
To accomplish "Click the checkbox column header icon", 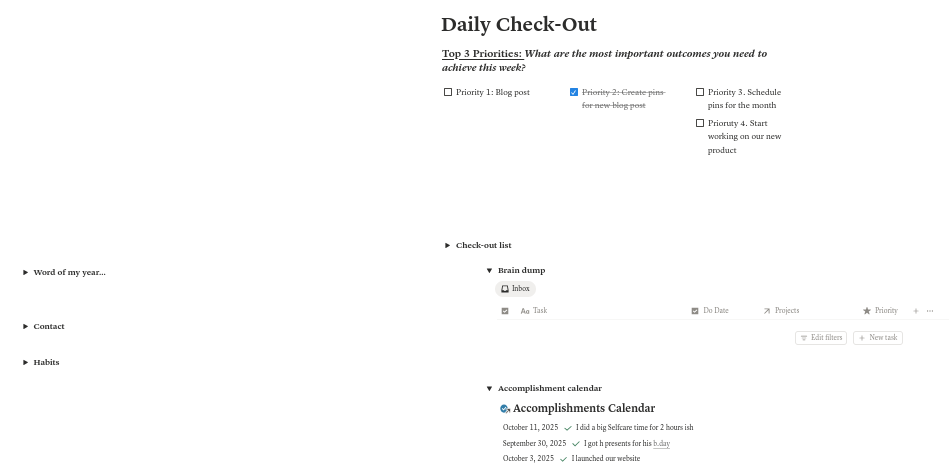I will (505, 311).
